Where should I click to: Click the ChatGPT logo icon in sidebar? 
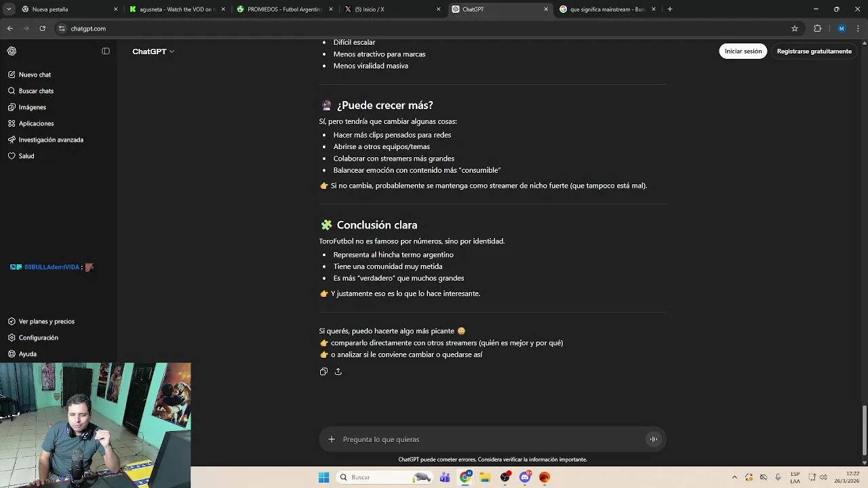(12, 51)
